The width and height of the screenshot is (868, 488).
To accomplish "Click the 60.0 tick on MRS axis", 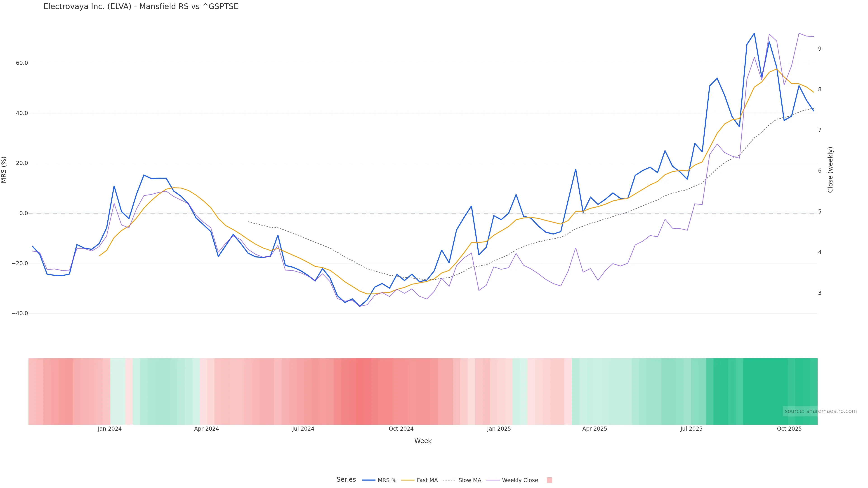I will tap(22, 63).
